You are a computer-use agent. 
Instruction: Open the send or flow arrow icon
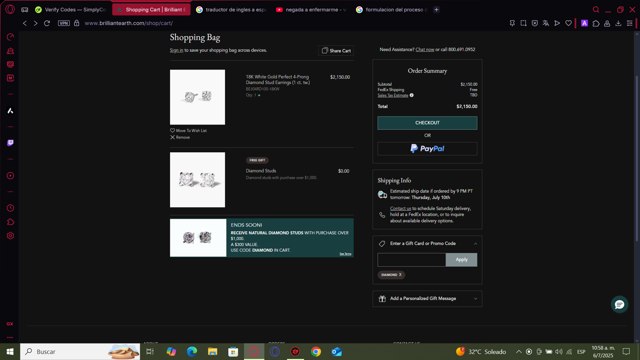[557, 23]
